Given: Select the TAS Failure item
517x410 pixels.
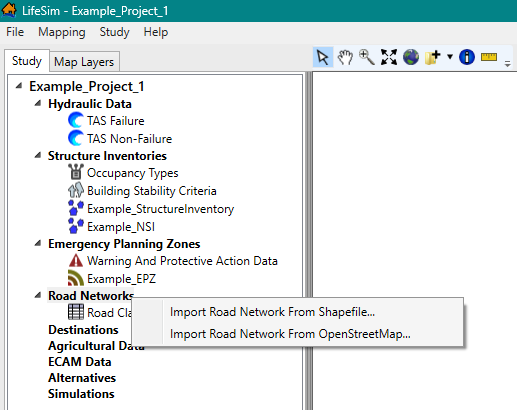Looking at the screenshot, I should 116,121.
